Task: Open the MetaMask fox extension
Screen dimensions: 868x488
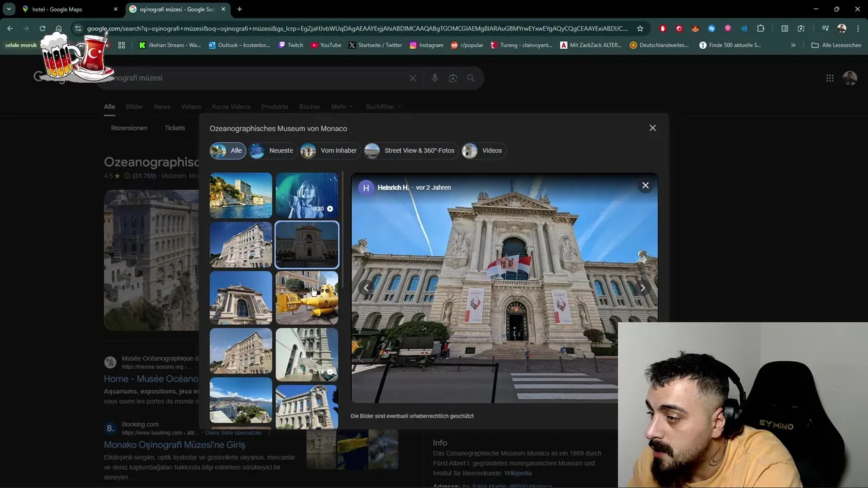Action: click(x=695, y=28)
